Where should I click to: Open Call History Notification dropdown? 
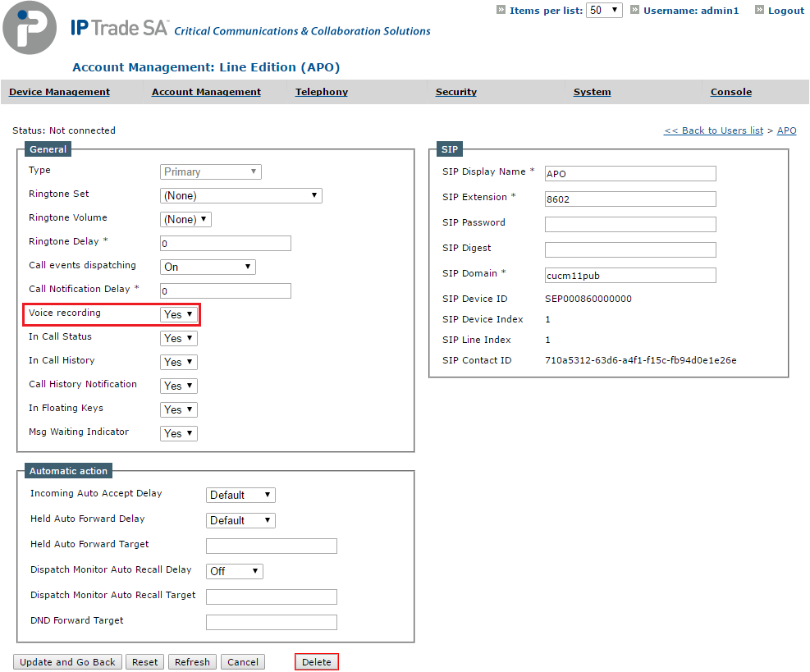(179, 386)
